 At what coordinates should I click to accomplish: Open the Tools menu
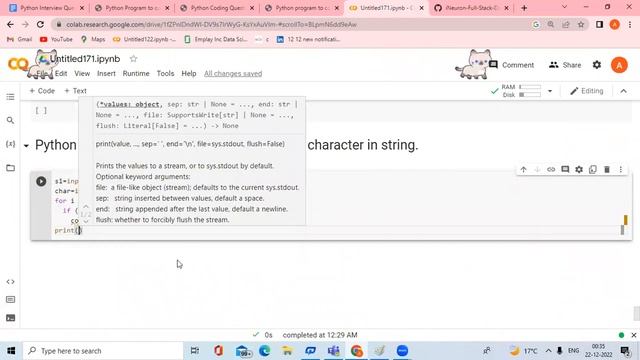[x=165, y=73]
